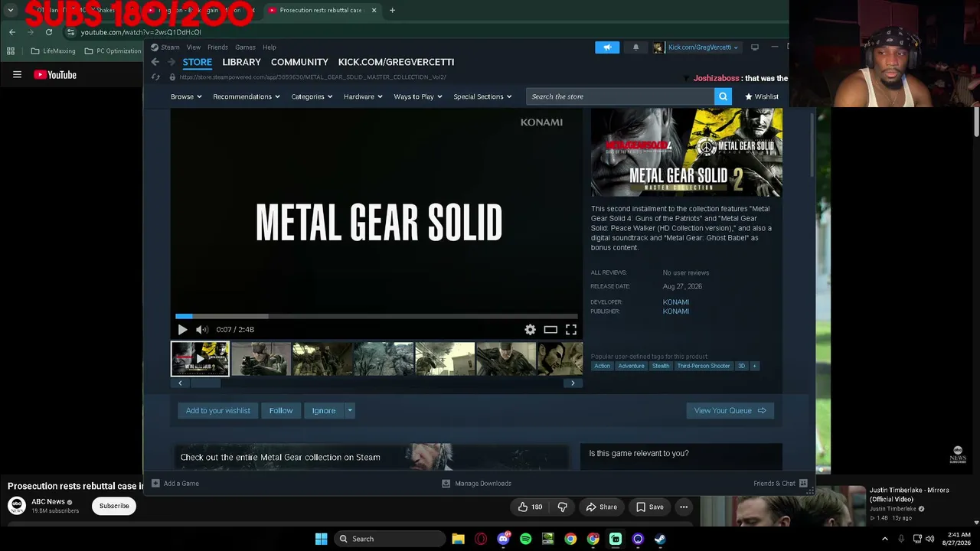Expand the Ignore options arrow
Screen dimensions: 980x551
point(350,411)
